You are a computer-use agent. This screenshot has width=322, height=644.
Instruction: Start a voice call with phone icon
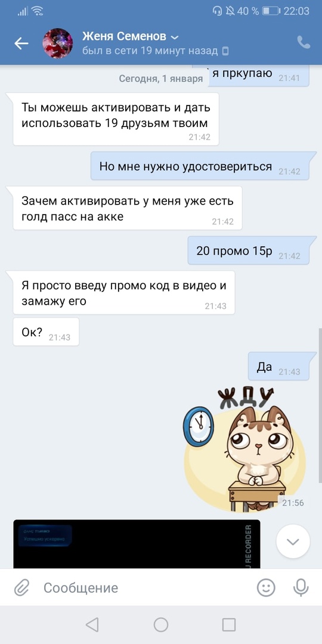pos(304,43)
